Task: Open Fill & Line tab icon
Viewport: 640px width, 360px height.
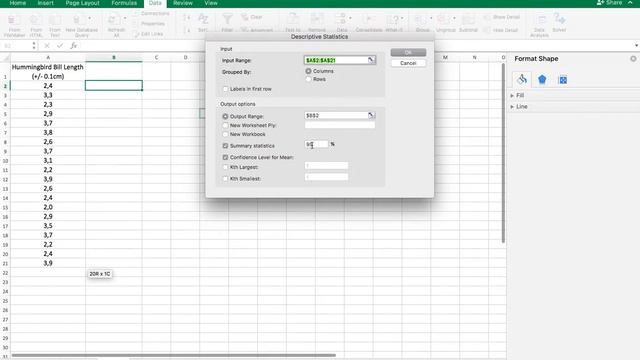Action: click(x=522, y=80)
